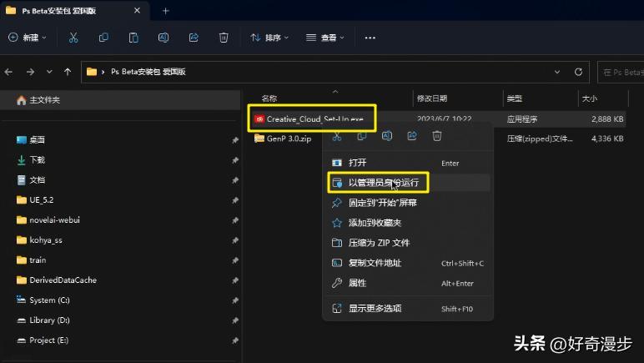Screen dimensions: 644x363
Task: Choose 显示更多选项 in context menu
Action: [x=409, y=309]
